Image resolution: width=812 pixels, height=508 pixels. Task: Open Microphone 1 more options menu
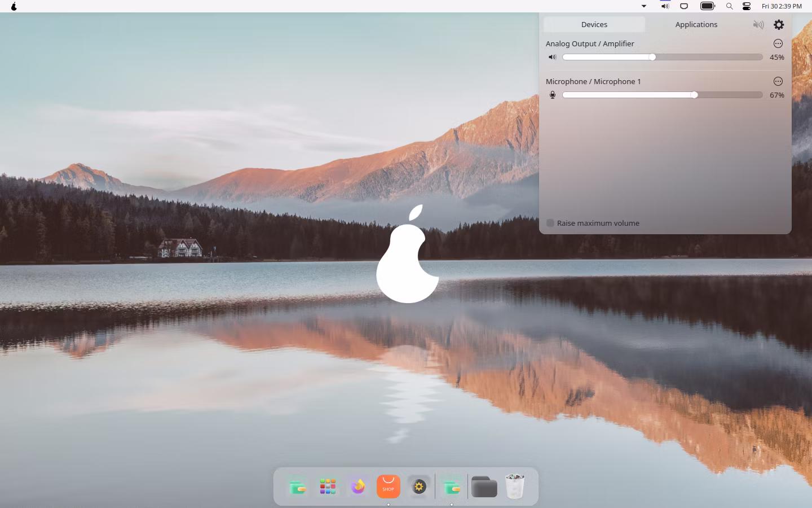pyautogui.click(x=778, y=81)
